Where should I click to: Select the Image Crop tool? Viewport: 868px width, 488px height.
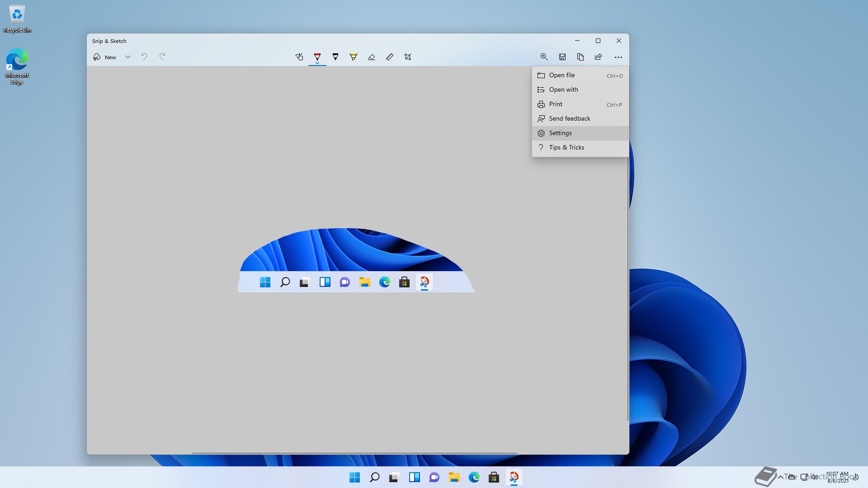[x=408, y=57]
